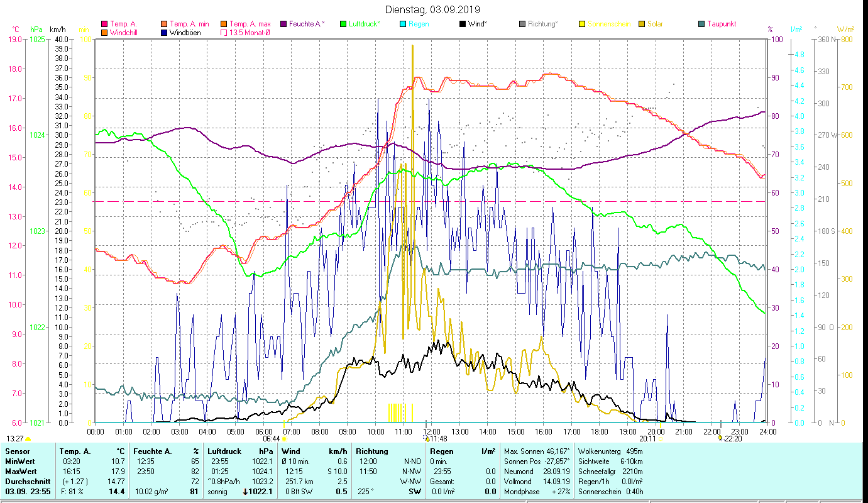The height and width of the screenshot is (503, 868).
Task: Select the Taupunkt legend label
Action: coord(721,24)
